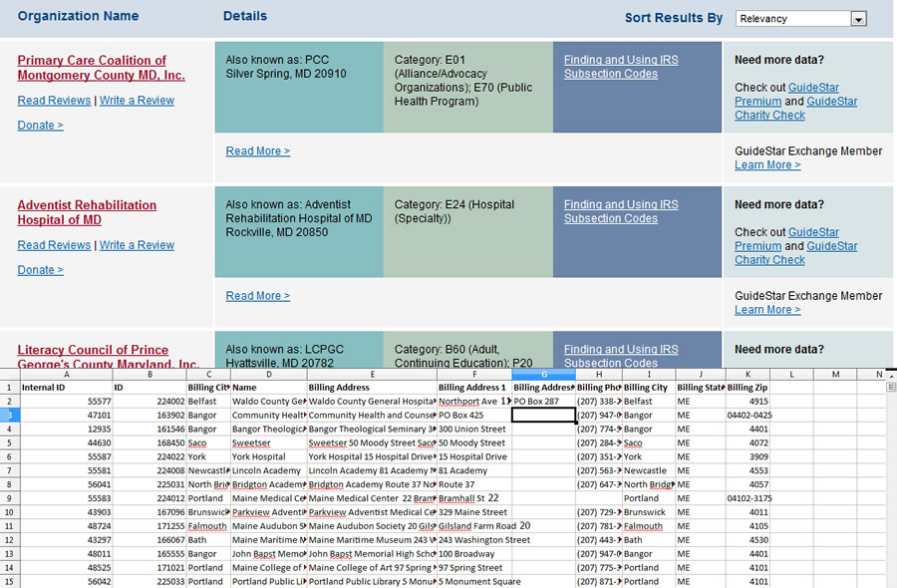Select row 9 header in spreadsheet
This screenshot has width=897, height=588.
(10, 498)
